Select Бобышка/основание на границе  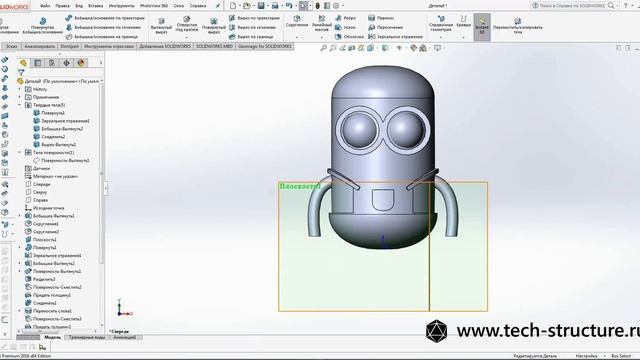click(x=101, y=37)
